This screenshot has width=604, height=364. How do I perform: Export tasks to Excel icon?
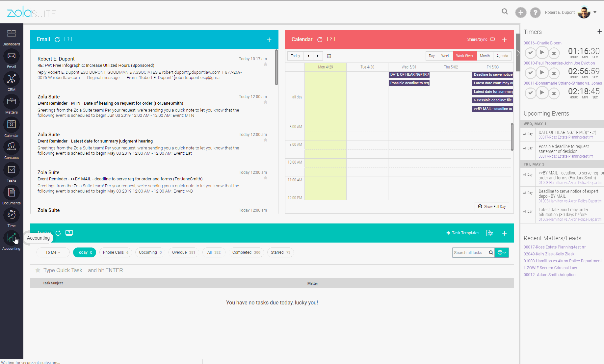[x=490, y=233]
